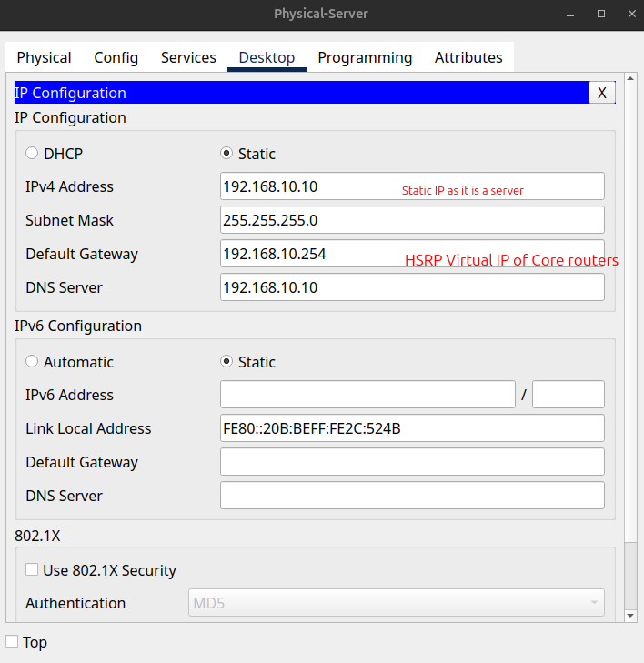Enable Use 802.1X Security checkbox
644x663 pixels.
pyautogui.click(x=32, y=569)
